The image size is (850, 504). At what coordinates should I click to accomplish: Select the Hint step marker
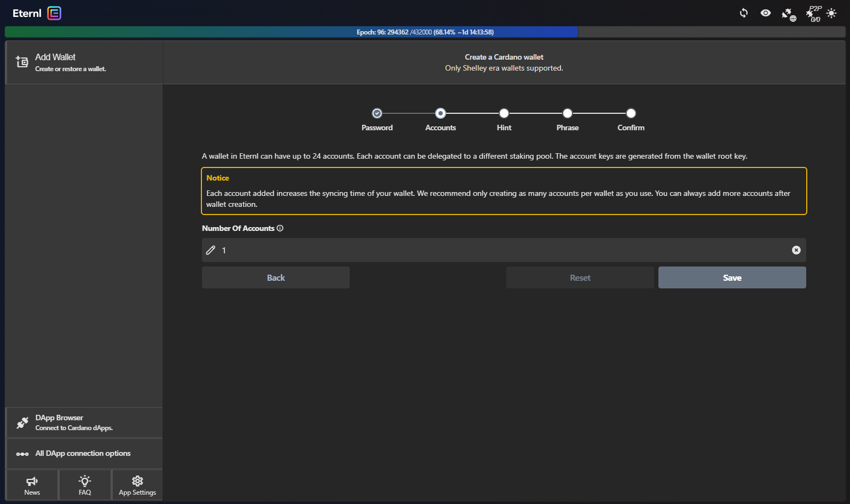[504, 113]
